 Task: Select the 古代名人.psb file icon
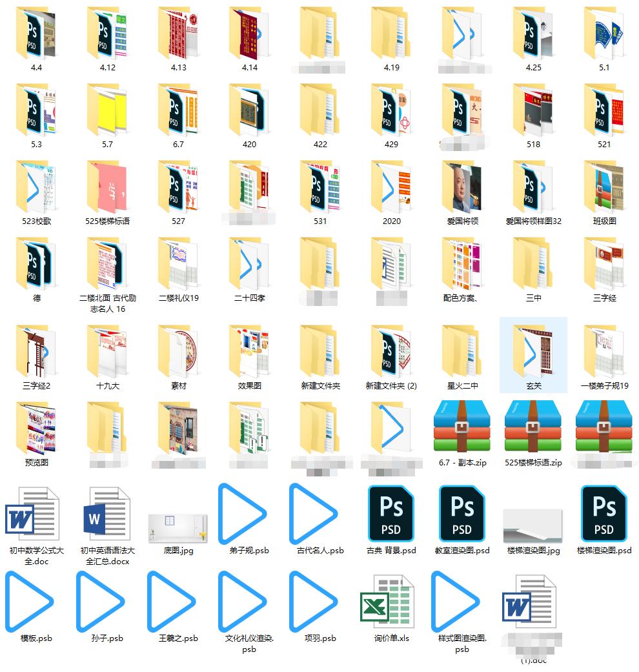[x=314, y=513]
